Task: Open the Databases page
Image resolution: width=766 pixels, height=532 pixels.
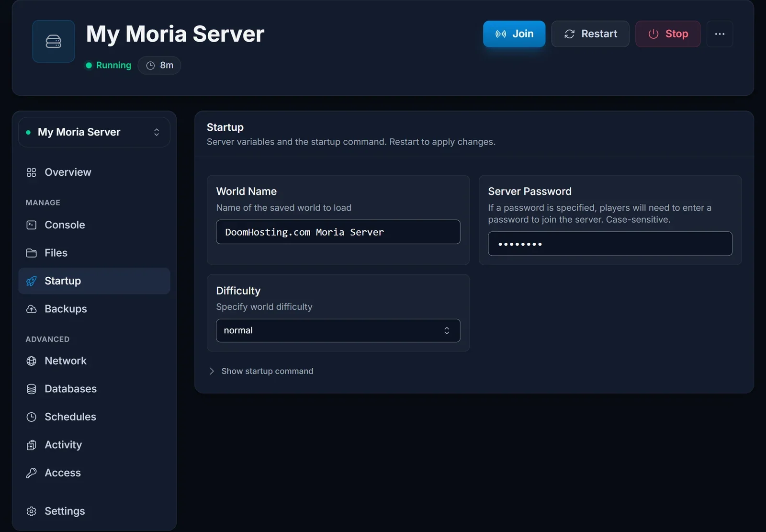Action: (94, 389)
